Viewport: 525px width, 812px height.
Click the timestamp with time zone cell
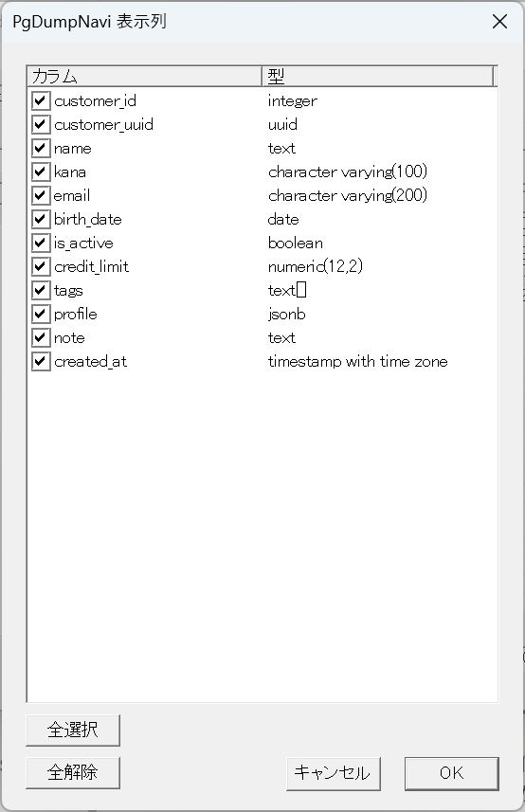(x=358, y=362)
